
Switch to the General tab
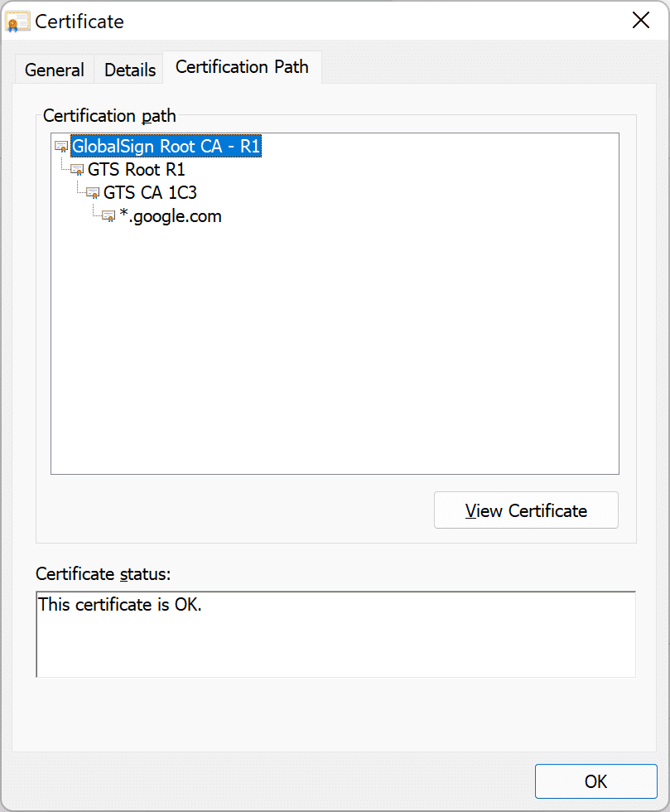[x=55, y=70]
